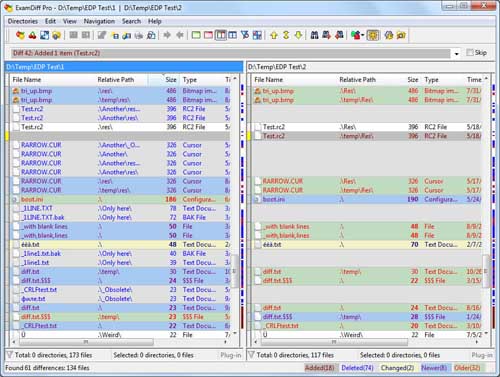The image size is (500, 377).
Task: Select boot.ini row in left pane
Action: (121, 199)
